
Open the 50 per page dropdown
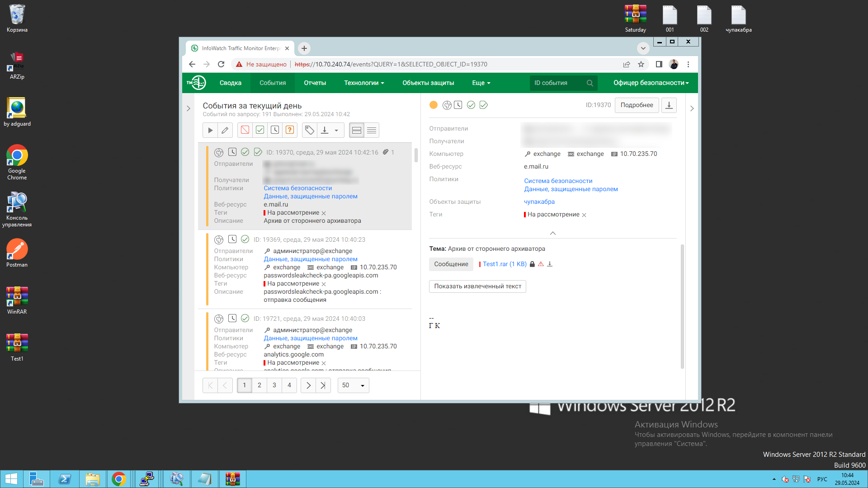point(353,385)
